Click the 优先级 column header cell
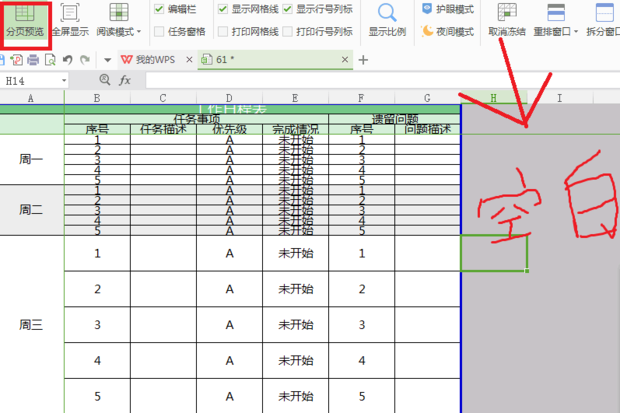620x413 pixels. click(x=229, y=129)
